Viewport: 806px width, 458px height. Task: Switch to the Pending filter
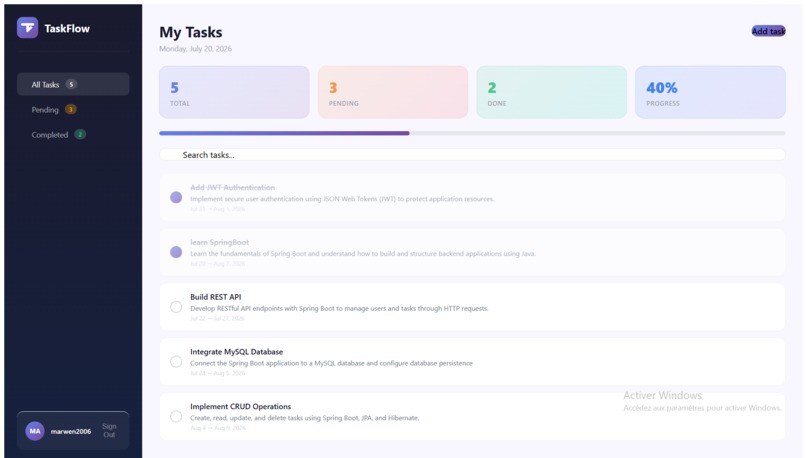(x=73, y=109)
